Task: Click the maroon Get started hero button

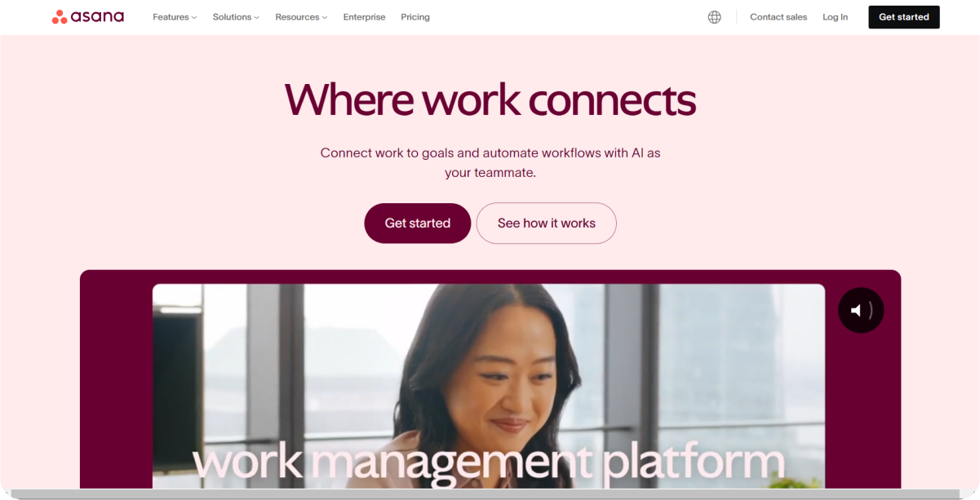Action: click(418, 223)
